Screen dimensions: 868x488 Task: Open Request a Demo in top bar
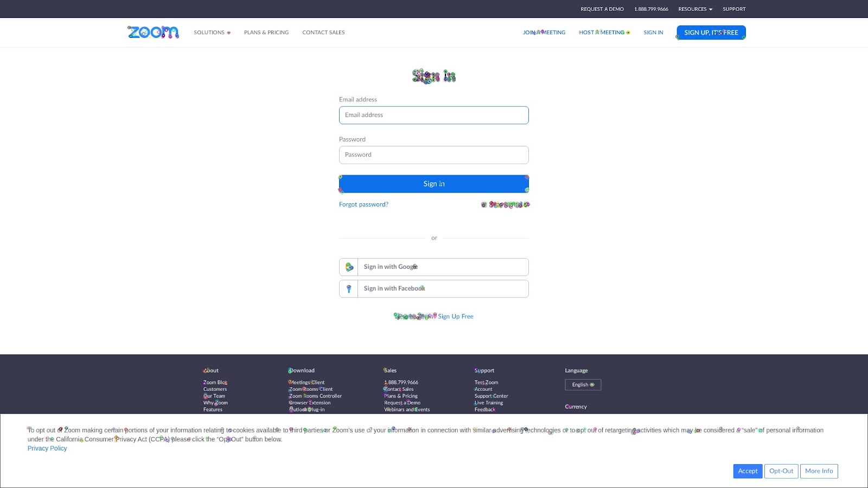pos(602,9)
